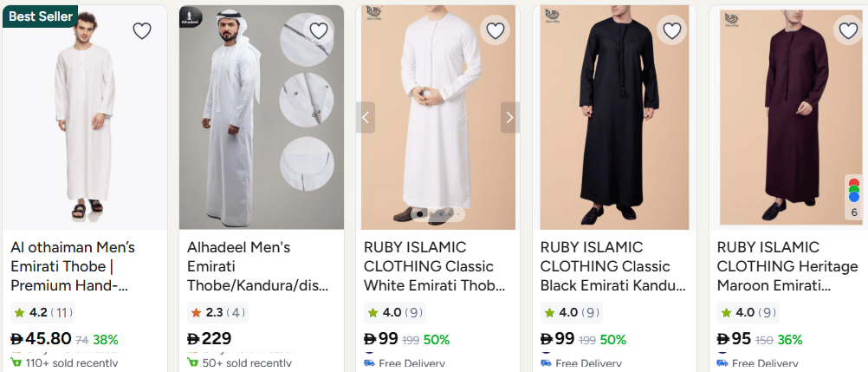Image resolution: width=868 pixels, height=372 pixels.
Task: Open RUBY Classic White Emirati Thobe title
Action: (433, 266)
